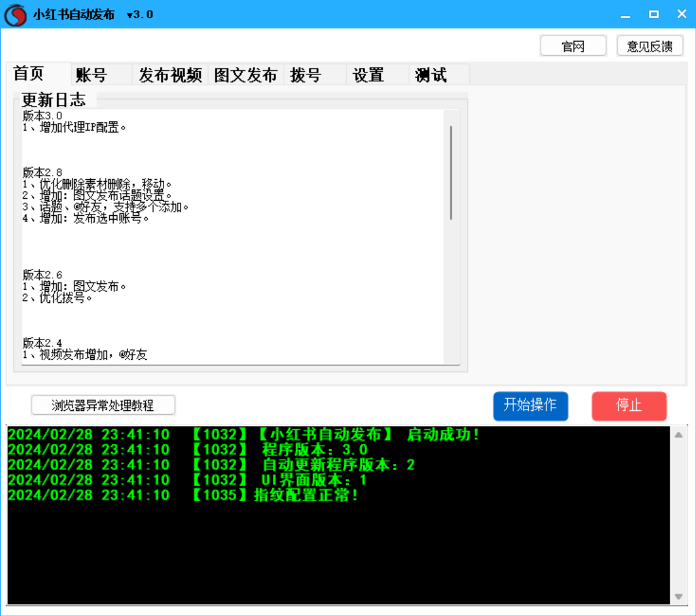Click the update log scrollbar thumb
The width and height of the screenshot is (696, 616).
(x=451, y=173)
